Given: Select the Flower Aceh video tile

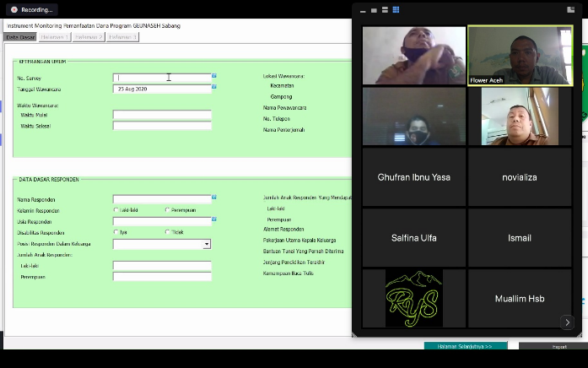Looking at the screenshot, I should (520, 56).
